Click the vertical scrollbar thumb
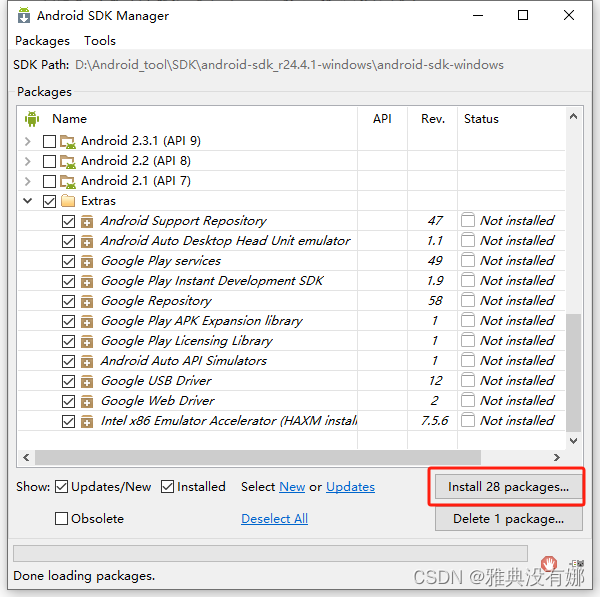 pyautogui.click(x=573, y=372)
